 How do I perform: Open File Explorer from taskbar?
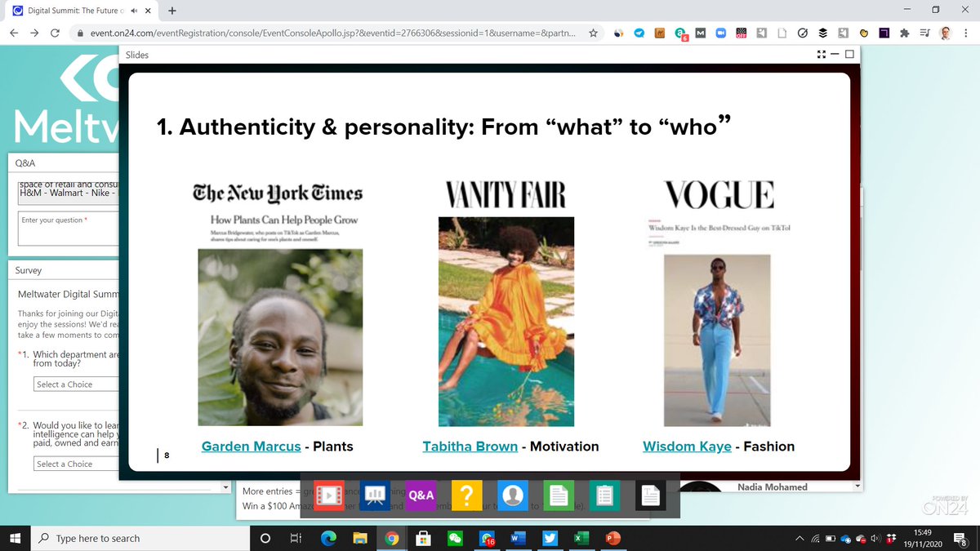(359, 538)
